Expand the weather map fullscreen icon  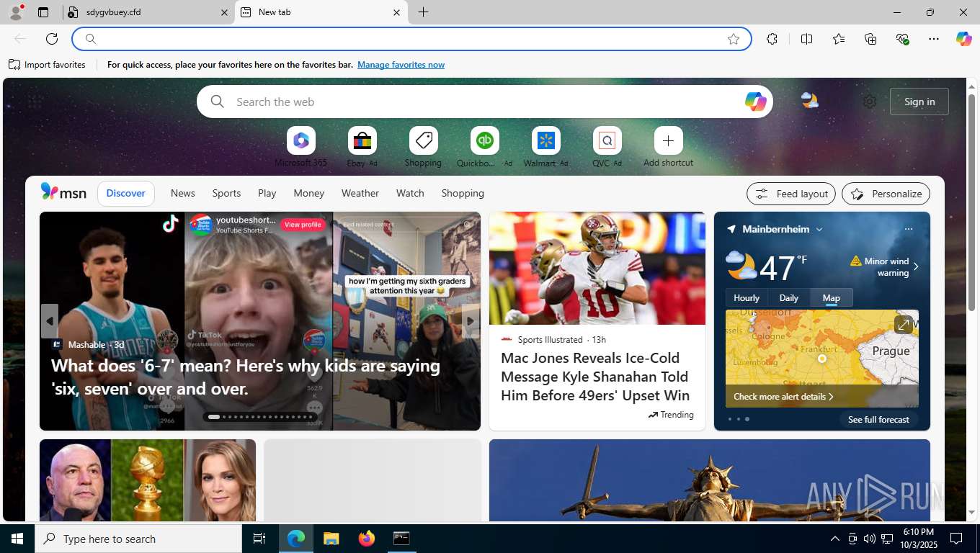tap(903, 325)
